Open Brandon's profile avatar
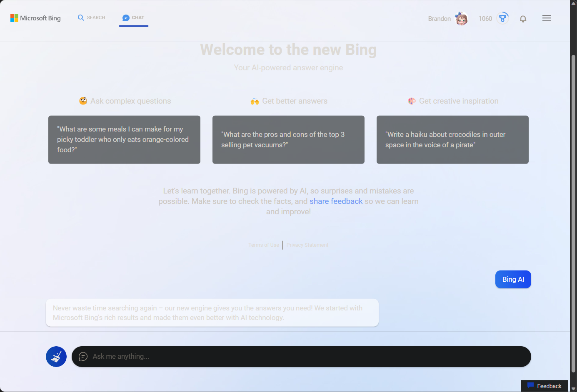 (x=461, y=18)
